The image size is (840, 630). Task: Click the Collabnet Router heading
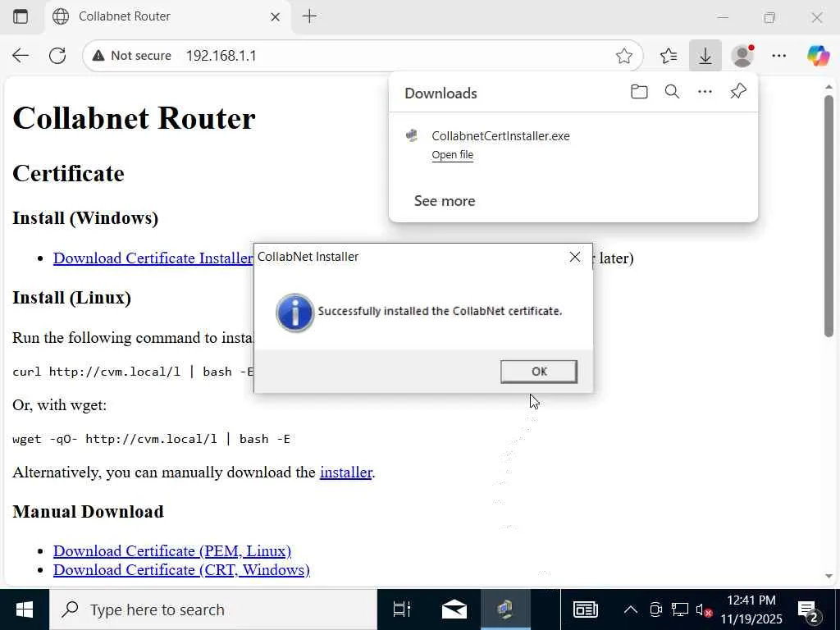[134, 118]
